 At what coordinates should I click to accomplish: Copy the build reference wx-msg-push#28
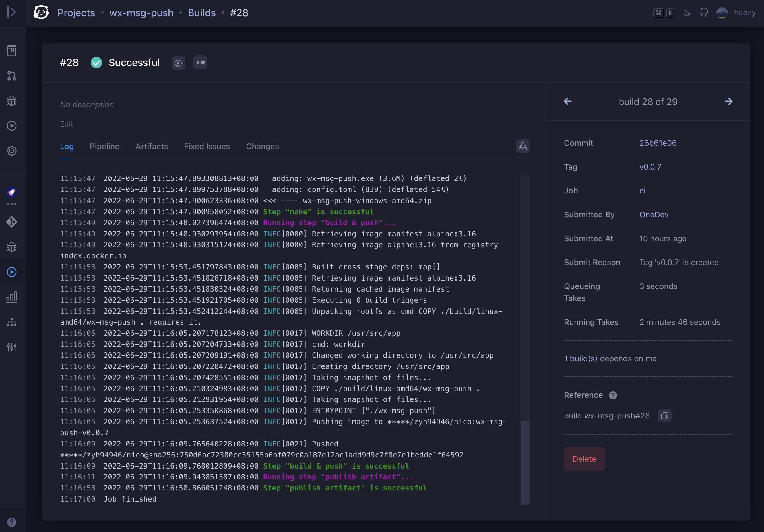(664, 416)
